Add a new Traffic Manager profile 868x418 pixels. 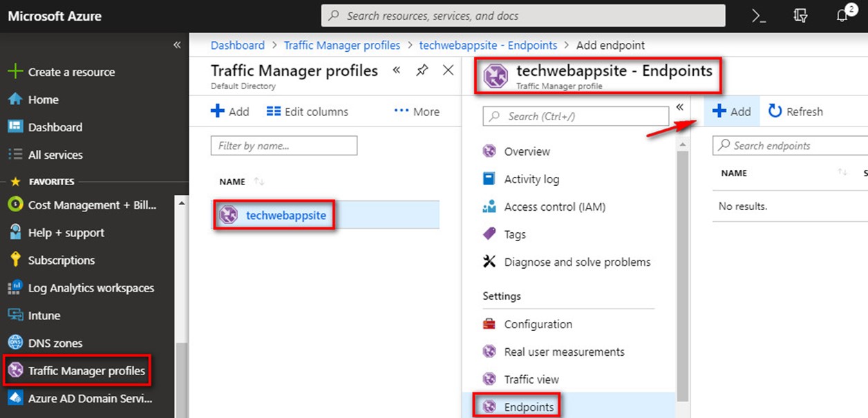click(x=230, y=111)
